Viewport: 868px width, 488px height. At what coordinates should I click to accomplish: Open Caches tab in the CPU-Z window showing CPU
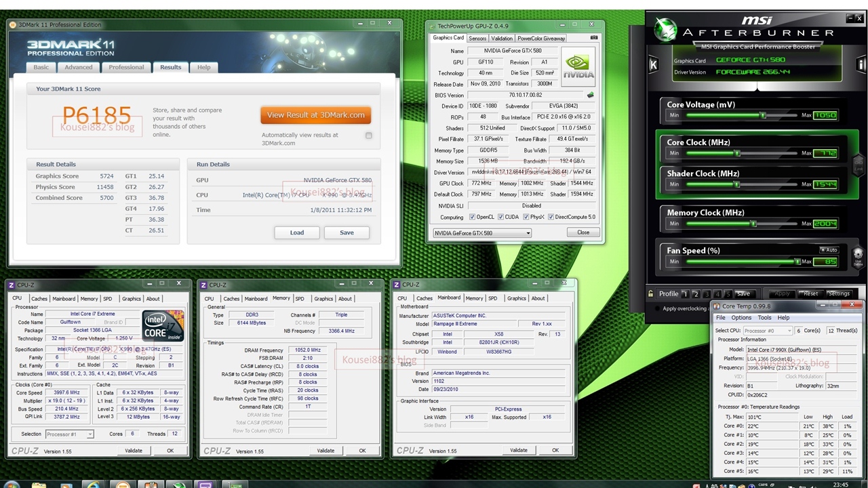[39, 299]
